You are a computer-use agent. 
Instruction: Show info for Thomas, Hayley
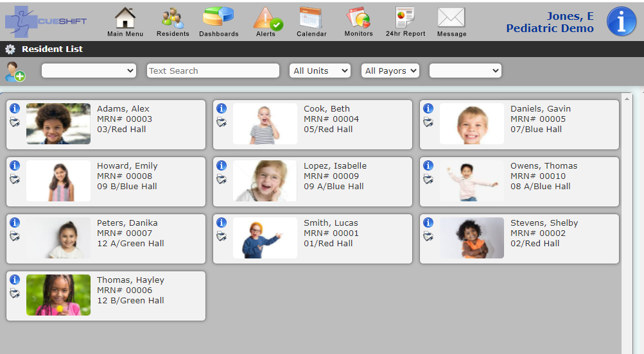(x=15, y=280)
